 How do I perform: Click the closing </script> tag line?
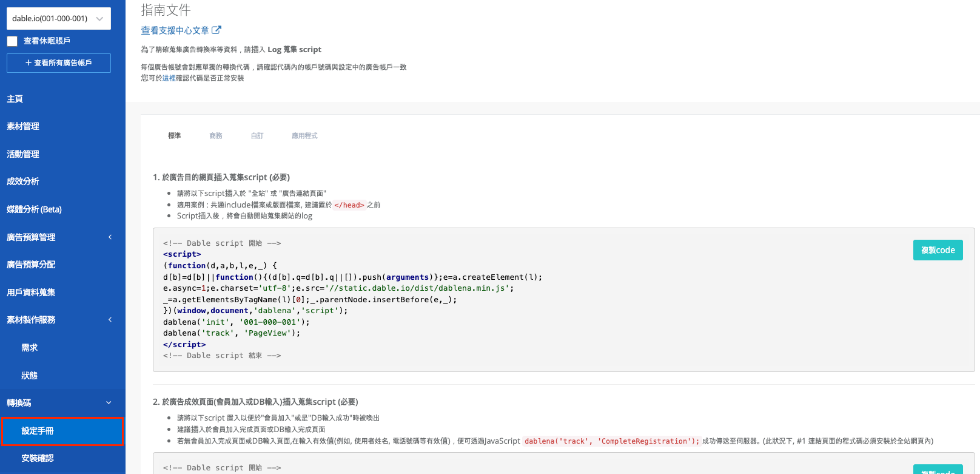(184, 345)
